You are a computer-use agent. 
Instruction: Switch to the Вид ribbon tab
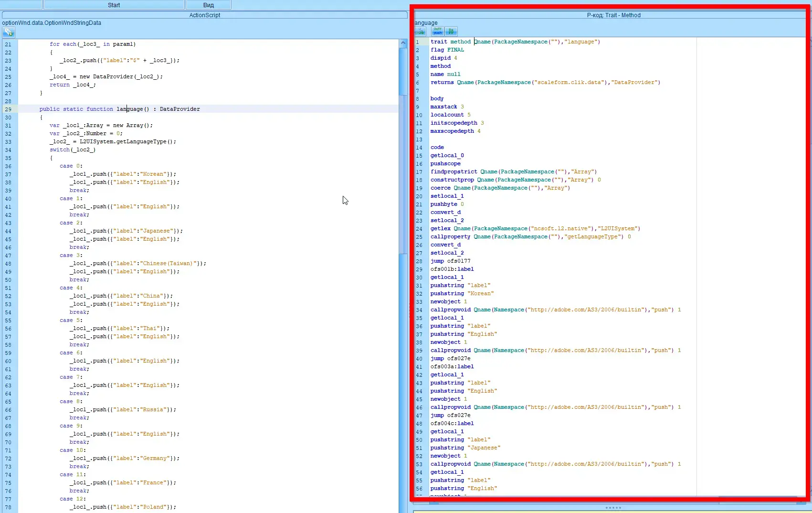click(x=209, y=5)
